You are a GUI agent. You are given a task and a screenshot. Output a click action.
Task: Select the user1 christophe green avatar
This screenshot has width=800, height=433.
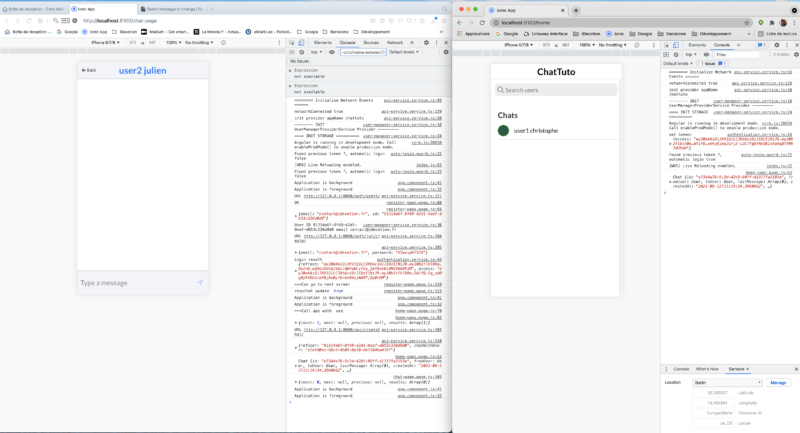point(503,131)
